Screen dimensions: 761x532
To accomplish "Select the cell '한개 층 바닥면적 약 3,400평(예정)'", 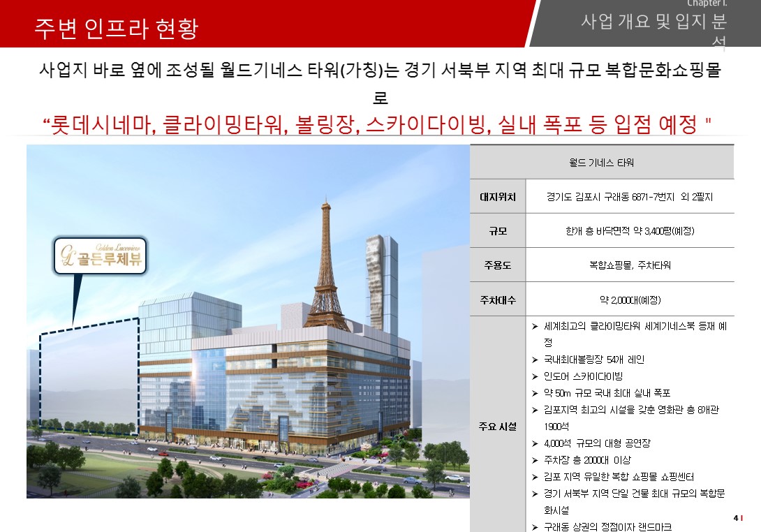I will click(x=630, y=230).
